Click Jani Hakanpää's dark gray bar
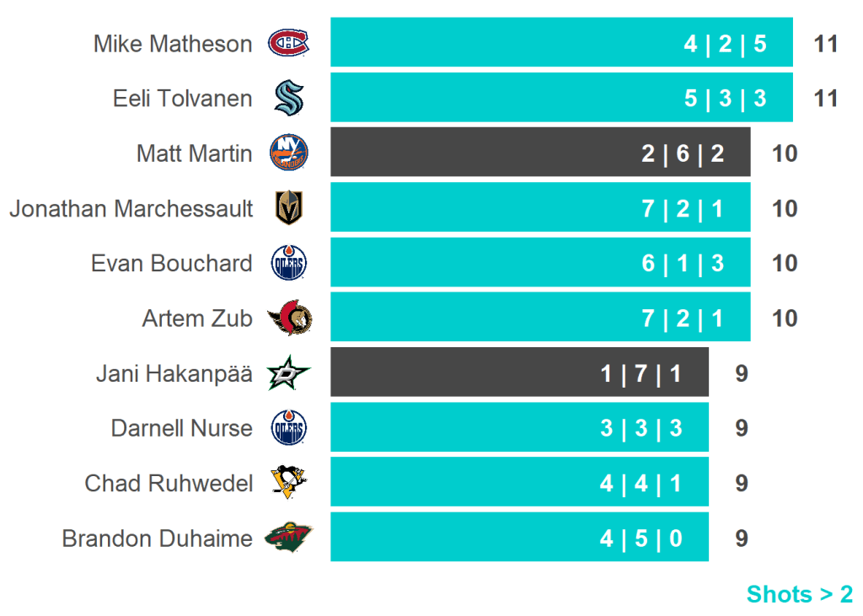The height and width of the screenshot is (616, 863). (518, 372)
